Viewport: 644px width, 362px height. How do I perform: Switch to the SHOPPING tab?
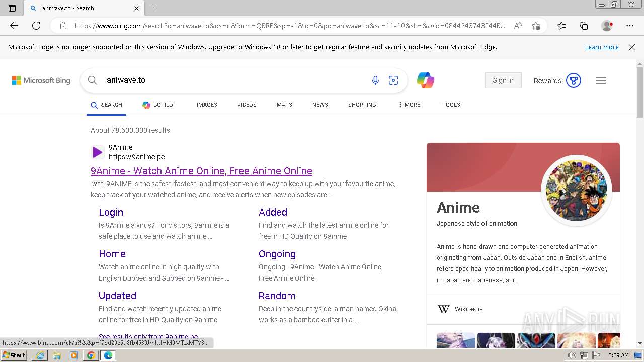(362, 105)
